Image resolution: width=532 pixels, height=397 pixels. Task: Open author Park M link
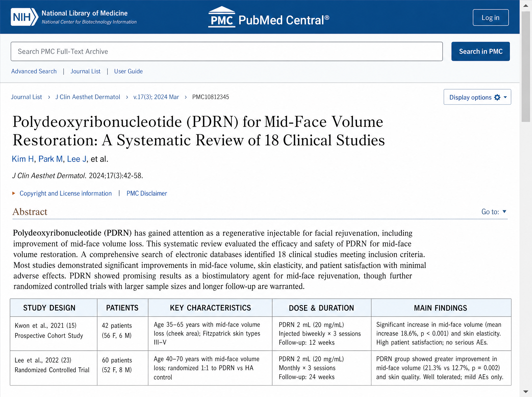coord(51,159)
